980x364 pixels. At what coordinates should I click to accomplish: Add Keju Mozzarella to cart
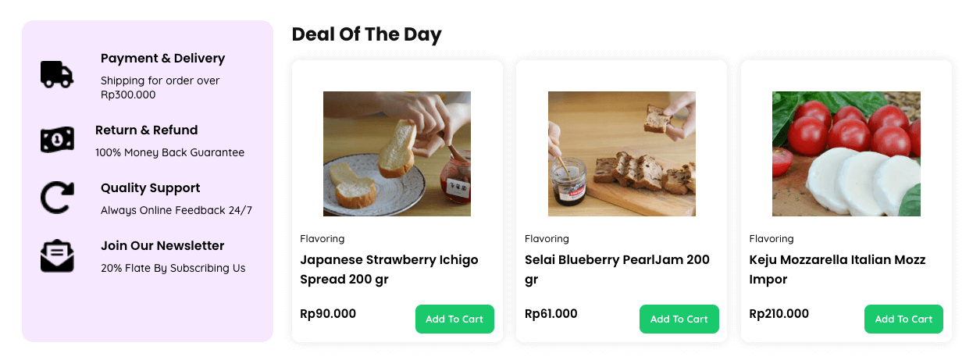coord(903,319)
